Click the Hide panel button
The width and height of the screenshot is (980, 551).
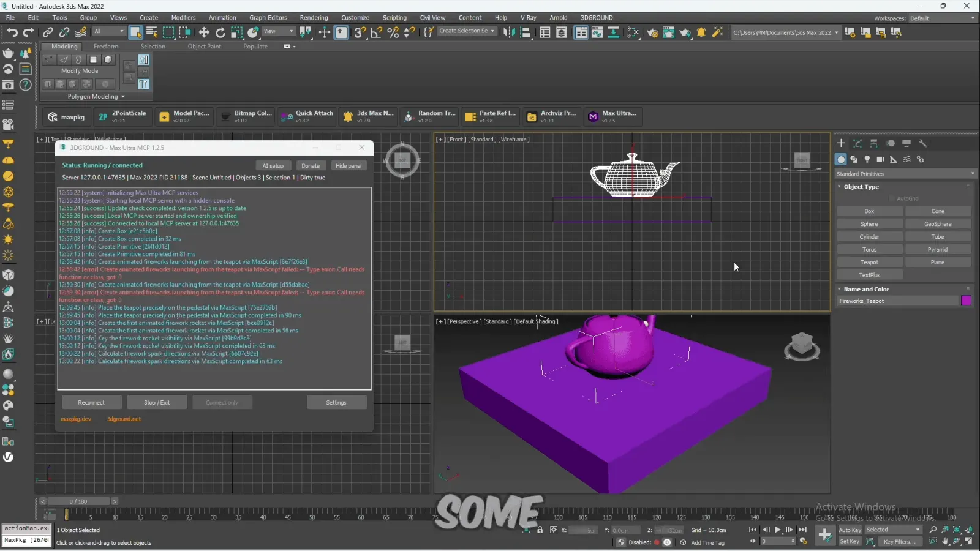pos(349,165)
